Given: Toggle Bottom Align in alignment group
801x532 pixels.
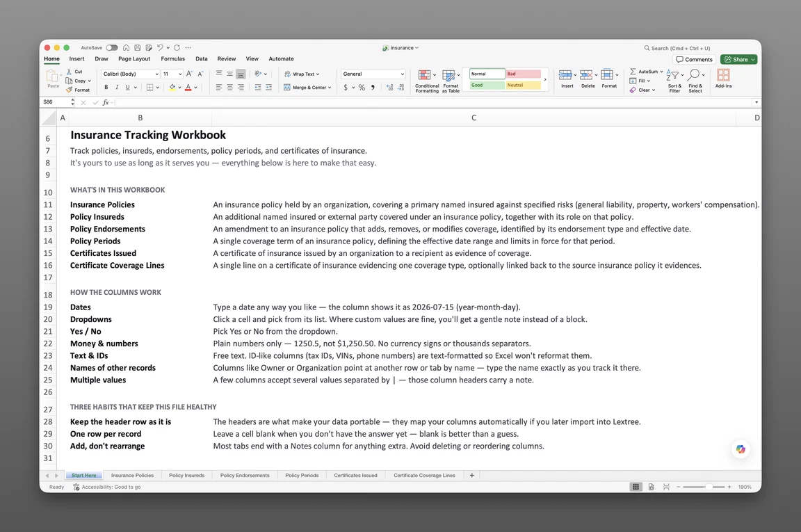Looking at the screenshot, I should [241, 74].
